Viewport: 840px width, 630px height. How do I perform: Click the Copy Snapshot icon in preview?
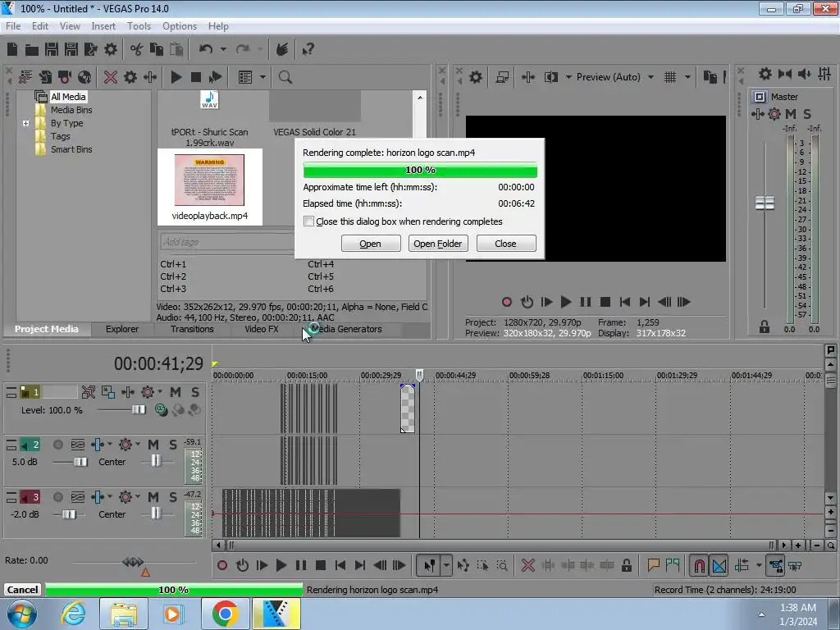pos(710,77)
